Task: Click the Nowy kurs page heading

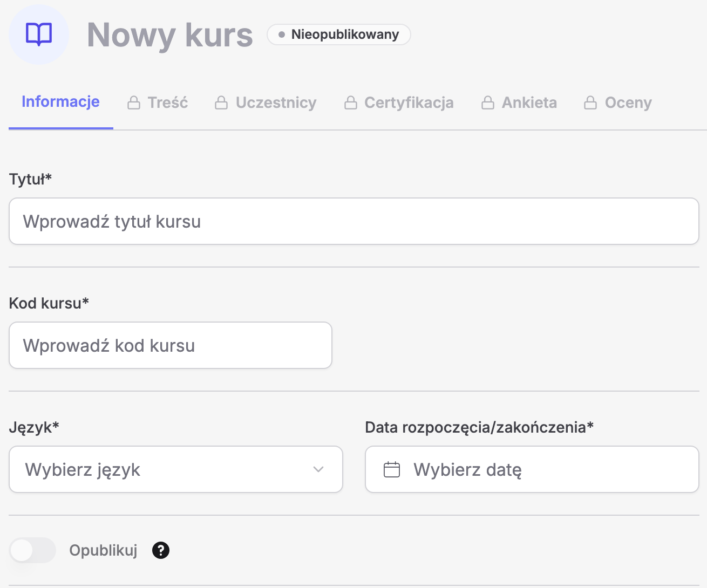Action: pyautogui.click(x=170, y=35)
